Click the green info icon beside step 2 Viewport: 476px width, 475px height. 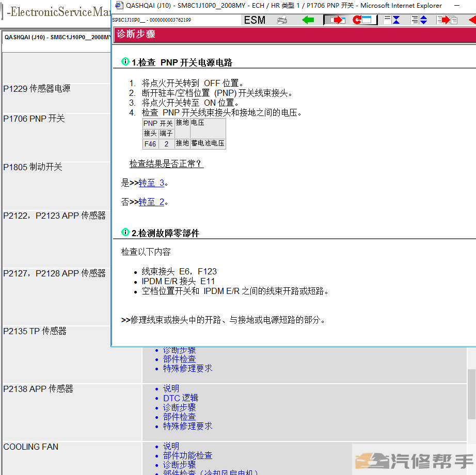pyautogui.click(x=125, y=233)
